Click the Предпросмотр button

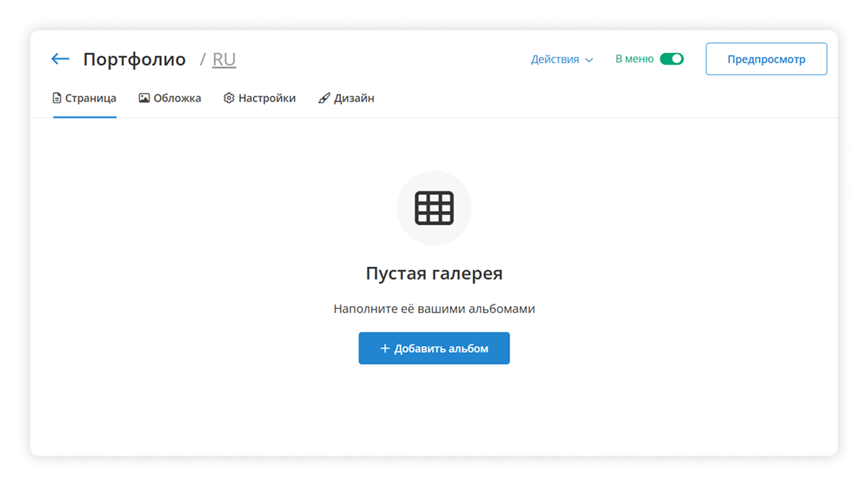[x=766, y=59]
